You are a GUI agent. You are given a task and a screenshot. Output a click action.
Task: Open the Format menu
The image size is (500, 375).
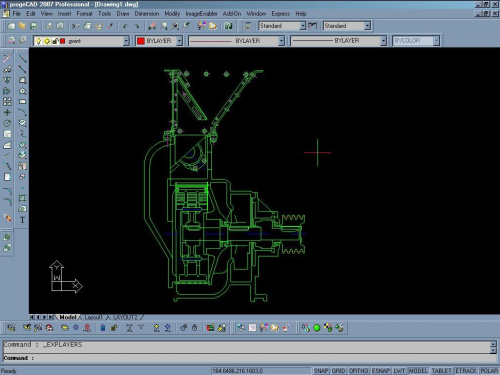tap(84, 14)
